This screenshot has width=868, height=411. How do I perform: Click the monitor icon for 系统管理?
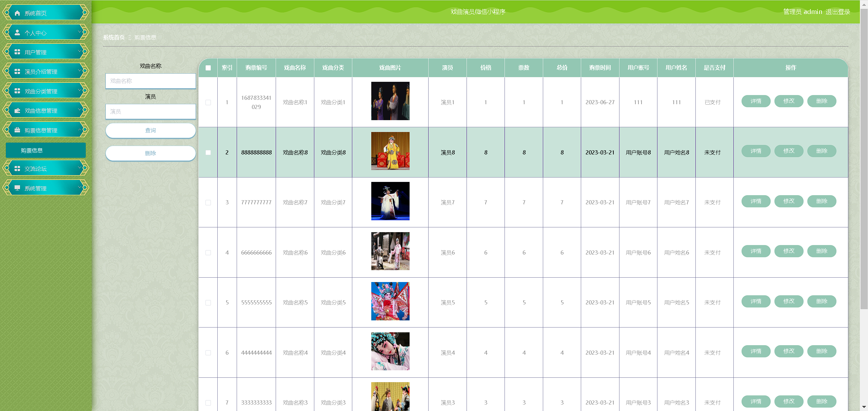17,188
